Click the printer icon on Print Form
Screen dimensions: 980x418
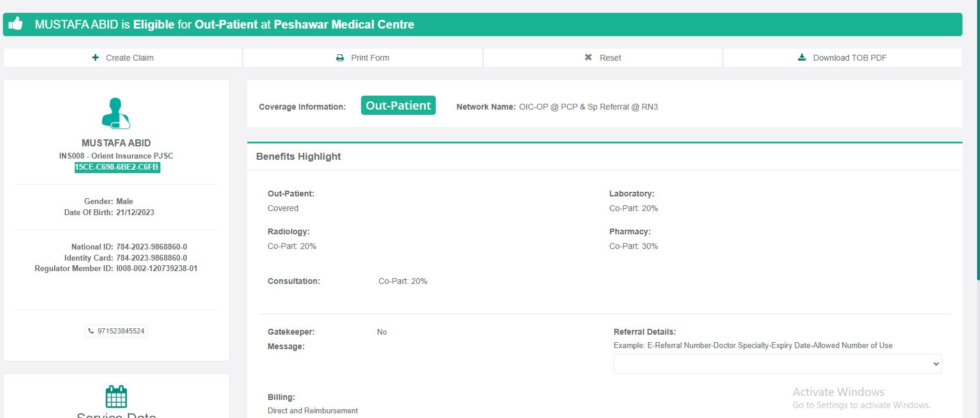point(340,58)
